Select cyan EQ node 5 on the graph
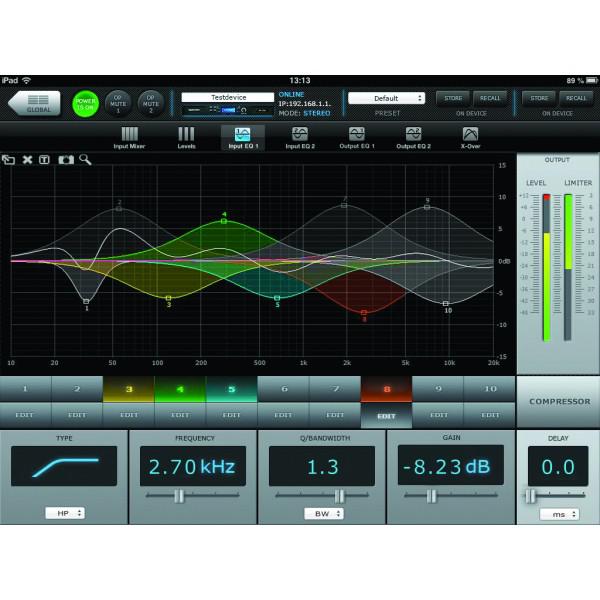The image size is (600, 600). tap(277, 298)
